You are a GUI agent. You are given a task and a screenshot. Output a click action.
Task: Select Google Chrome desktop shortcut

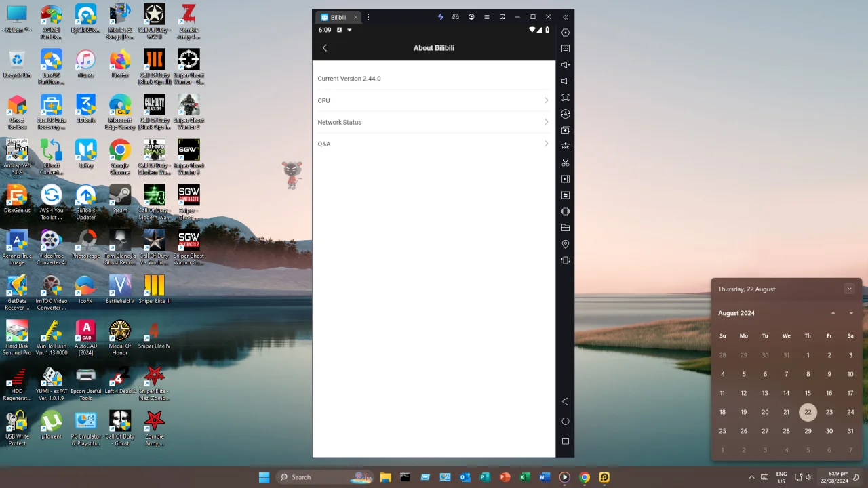120,157
